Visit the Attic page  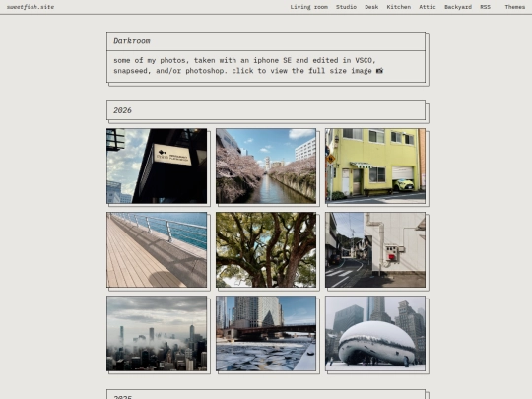click(428, 7)
